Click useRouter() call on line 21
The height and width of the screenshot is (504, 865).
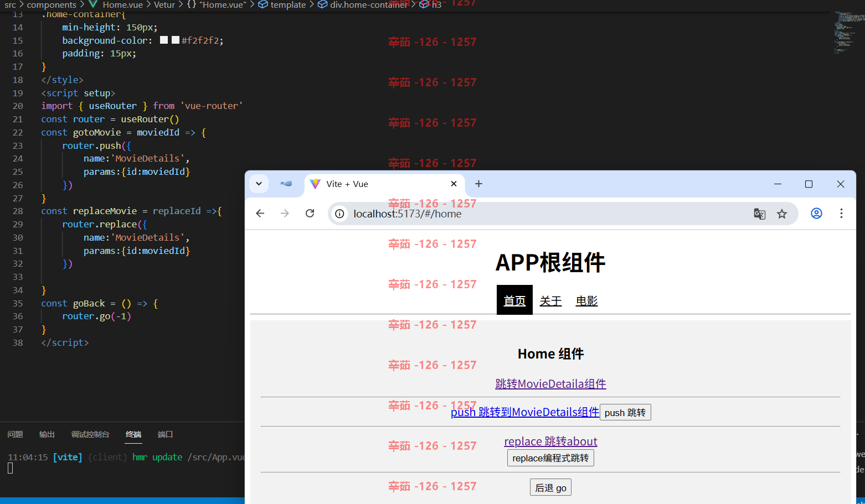[150, 119]
